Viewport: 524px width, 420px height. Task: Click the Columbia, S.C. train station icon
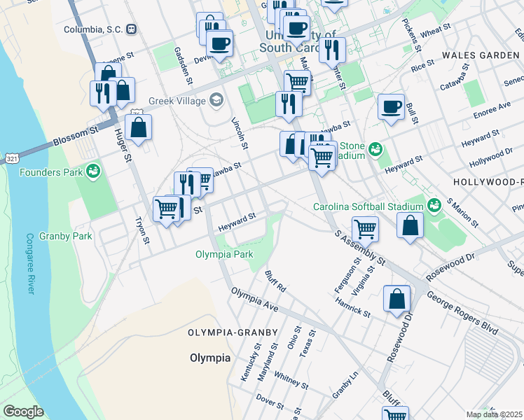click(132, 29)
